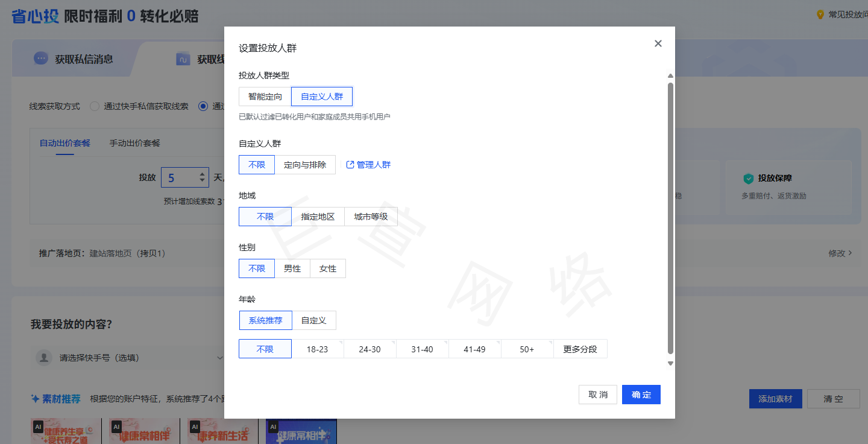This screenshot has width=868, height=444.
Task: Select 女性 under the 性别 section
Action: pos(327,268)
